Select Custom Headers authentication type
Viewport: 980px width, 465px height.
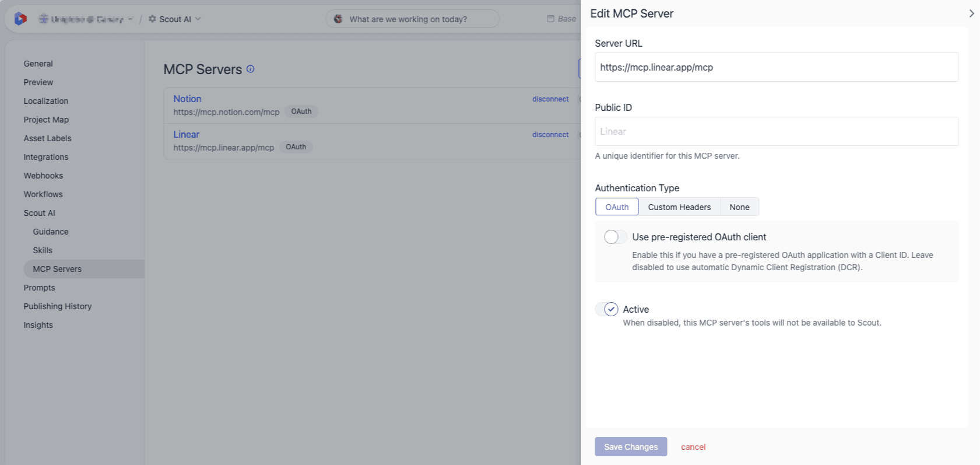(x=679, y=207)
